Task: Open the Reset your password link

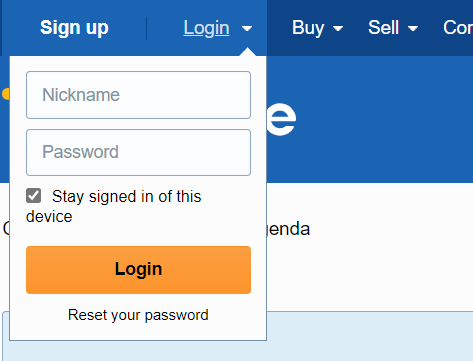Action: coord(138,315)
